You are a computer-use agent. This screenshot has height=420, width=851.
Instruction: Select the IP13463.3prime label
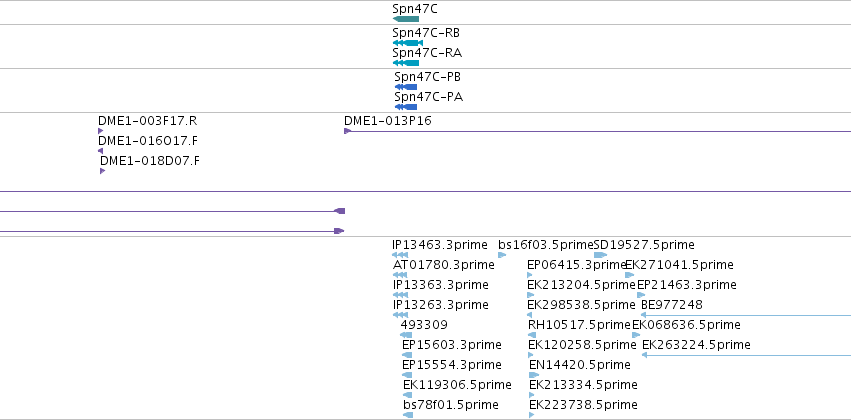440,245
